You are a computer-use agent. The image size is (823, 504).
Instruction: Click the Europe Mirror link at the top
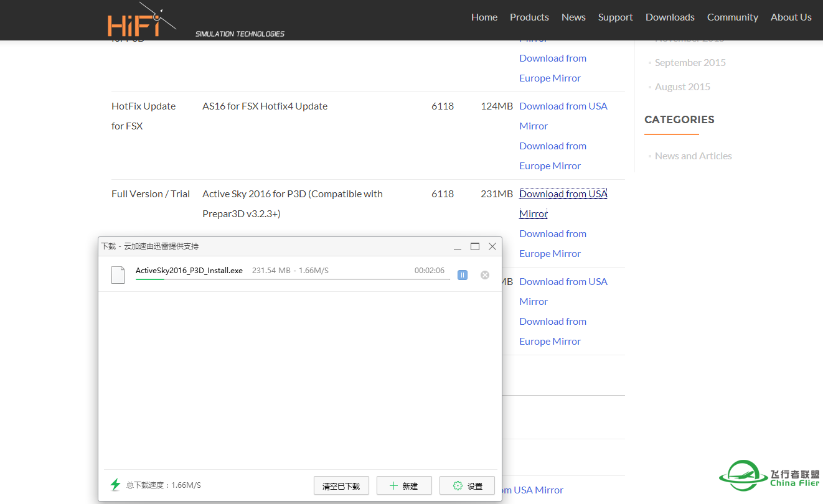pos(553,68)
